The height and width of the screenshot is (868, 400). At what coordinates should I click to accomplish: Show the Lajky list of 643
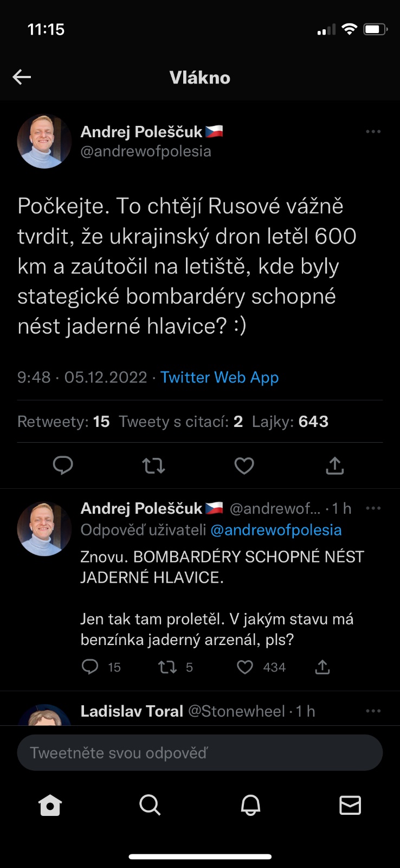(290, 422)
